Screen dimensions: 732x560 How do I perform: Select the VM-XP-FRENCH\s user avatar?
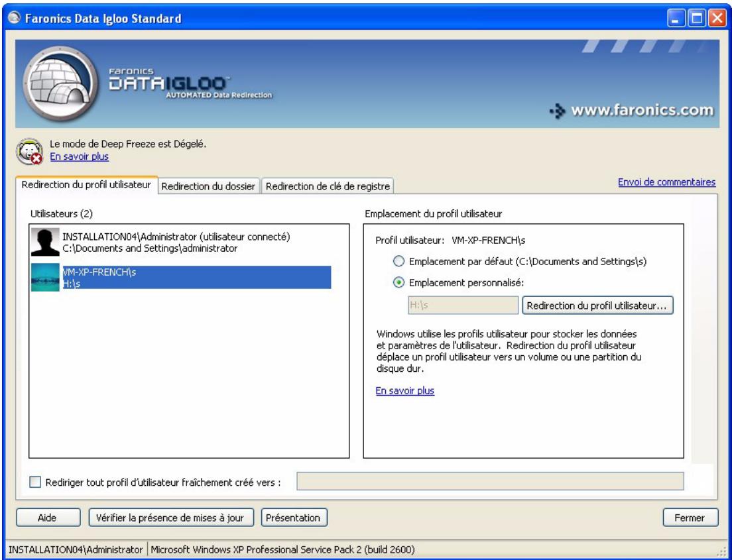point(45,277)
